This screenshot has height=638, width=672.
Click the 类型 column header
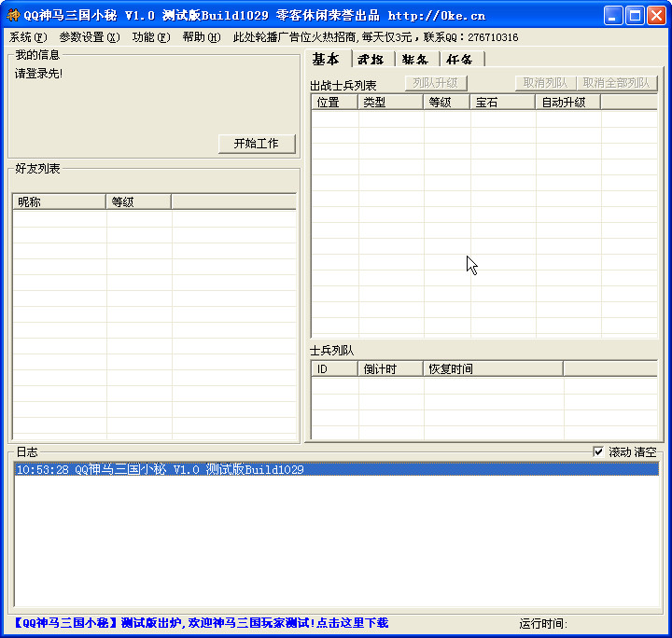click(x=390, y=103)
